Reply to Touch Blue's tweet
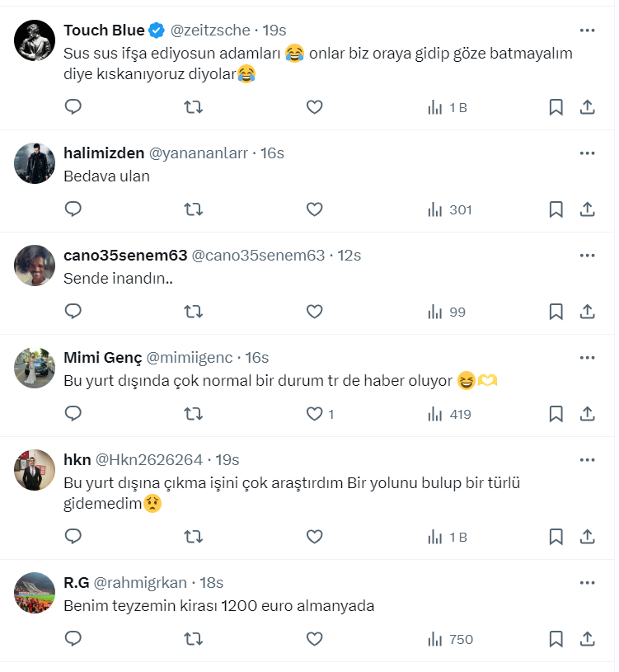Viewport: 619px width, 672px height. [73, 107]
